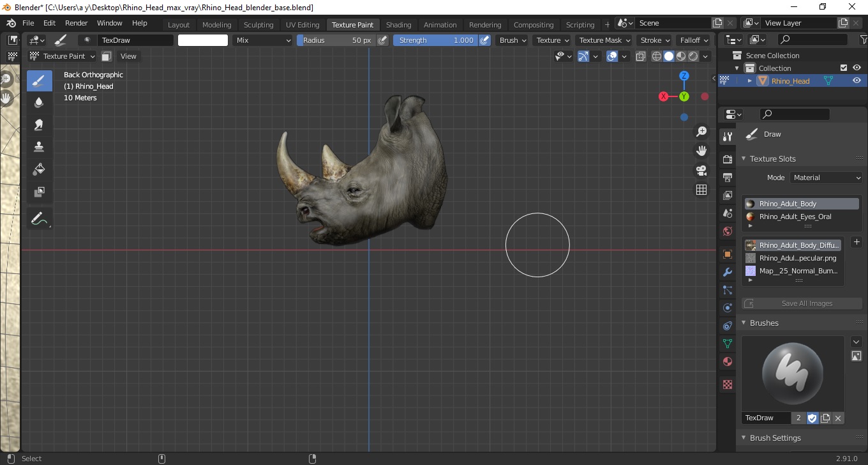The width and height of the screenshot is (868, 465).
Task: Open the texture slots Mode Material dropdown
Action: (x=827, y=178)
